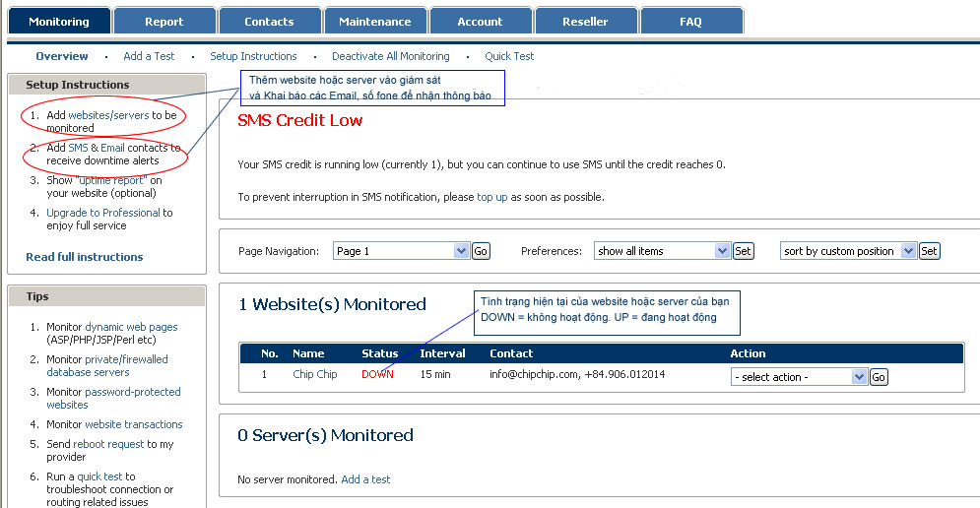Image resolution: width=980 pixels, height=508 pixels.
Task: Open the Contacts tab
Action: (x=269, y=22)
